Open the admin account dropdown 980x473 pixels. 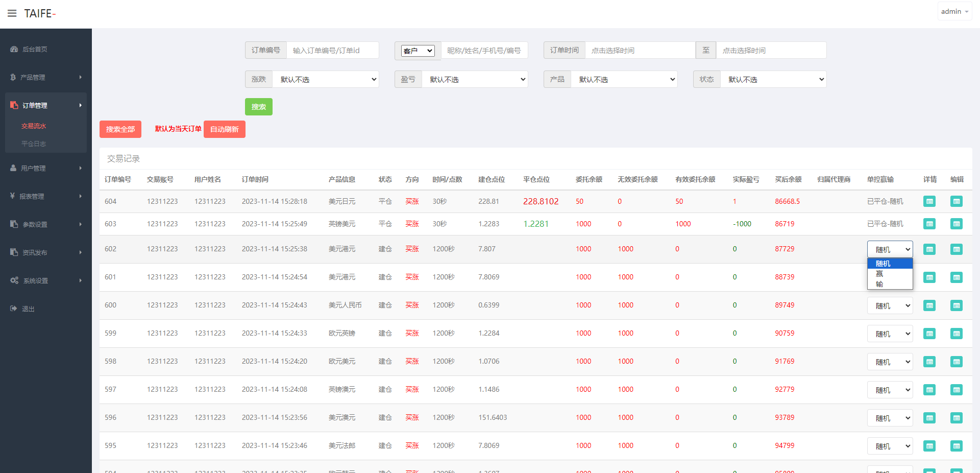pyautogui.click(x=954, y=11)
